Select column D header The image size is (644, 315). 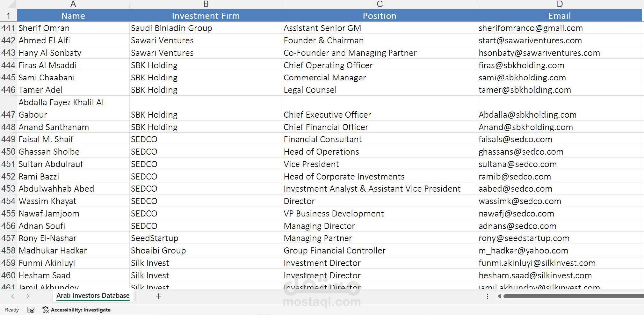coord(560,4)
